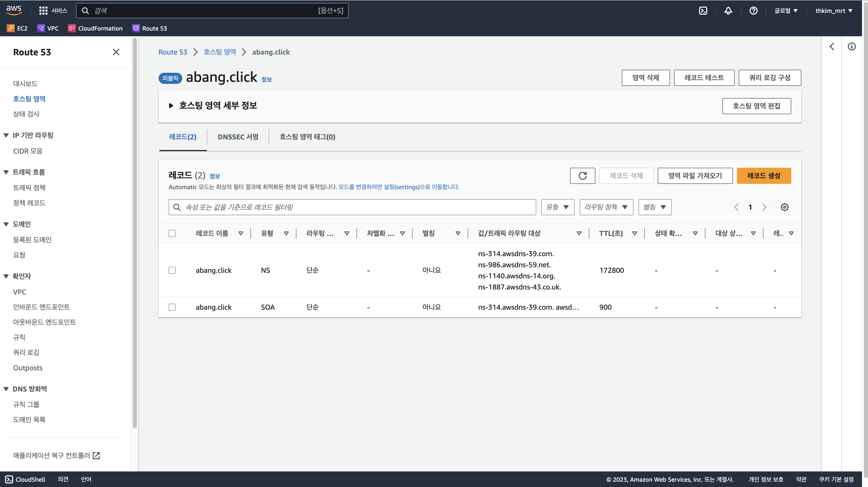Open the 라우팅 정책 filter dropdown

coord(606,207)
